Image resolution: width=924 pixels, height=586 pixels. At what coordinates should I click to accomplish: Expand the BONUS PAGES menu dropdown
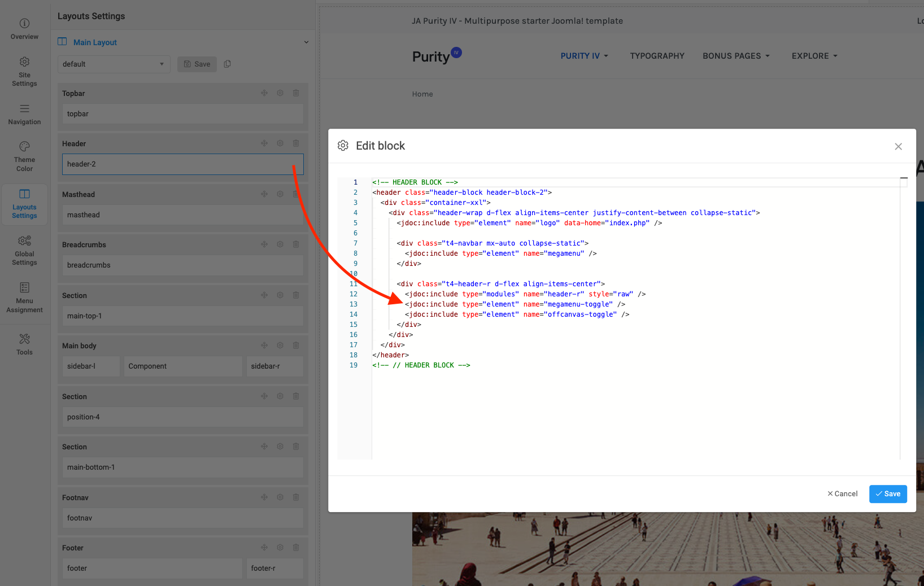[736, 56]
